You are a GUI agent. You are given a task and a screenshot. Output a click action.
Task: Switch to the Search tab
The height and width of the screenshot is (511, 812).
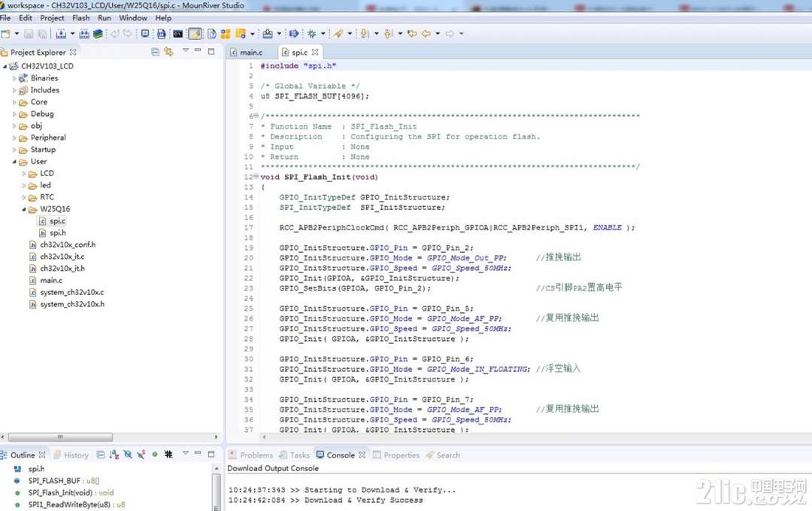(443, 455)
